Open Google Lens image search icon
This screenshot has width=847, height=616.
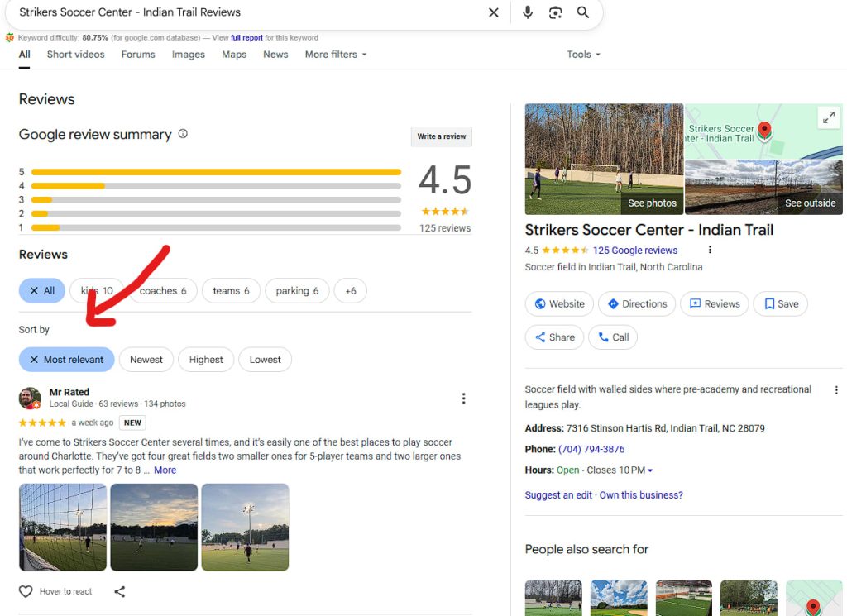click(555, 12)
